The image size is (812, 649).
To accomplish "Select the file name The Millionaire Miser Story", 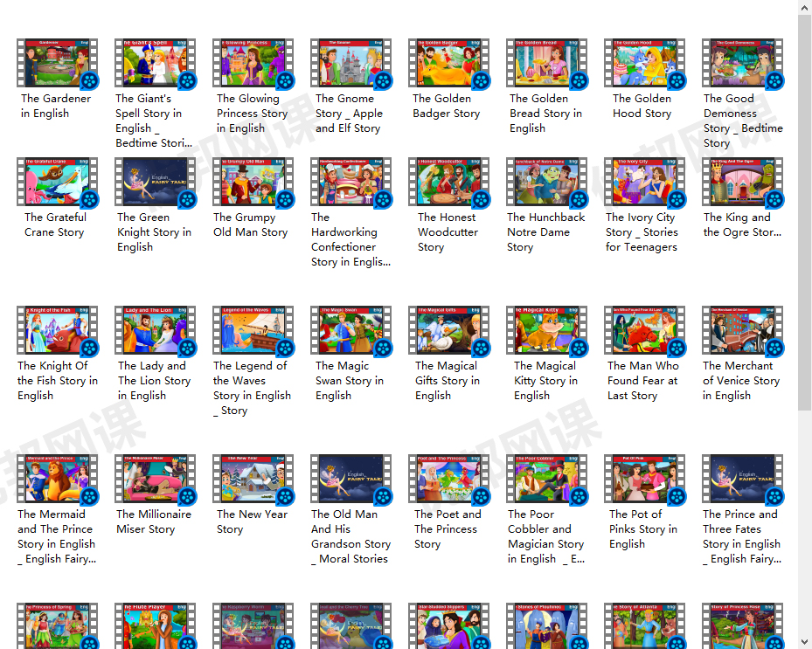I will (154, 521).
